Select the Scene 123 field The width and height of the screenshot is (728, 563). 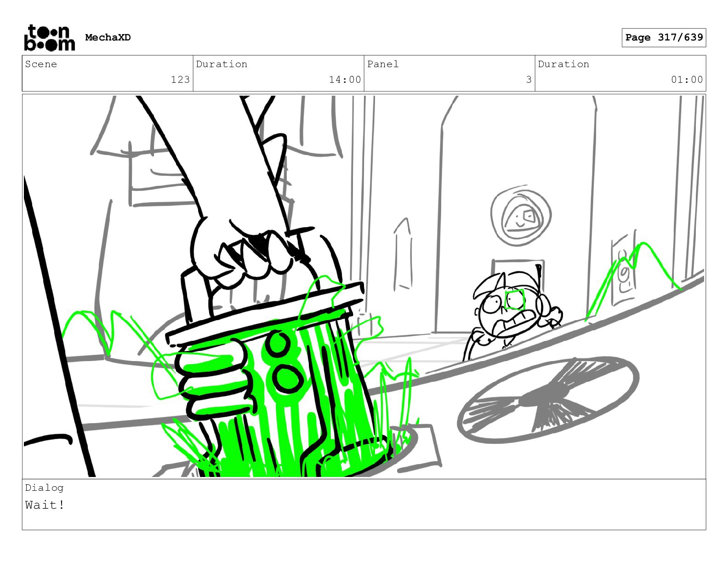click(x=108, y=73)
